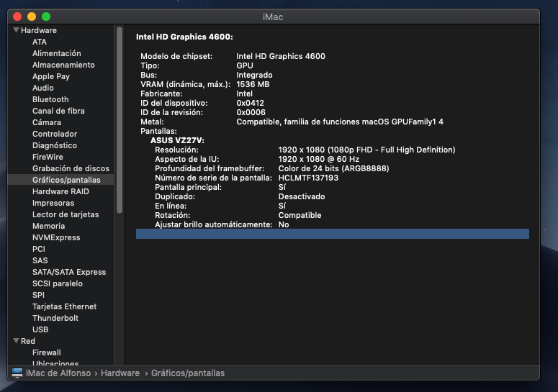558x392 pixels.
Task: Click Hardware in the path bar
Action: [x=120, y=373]
